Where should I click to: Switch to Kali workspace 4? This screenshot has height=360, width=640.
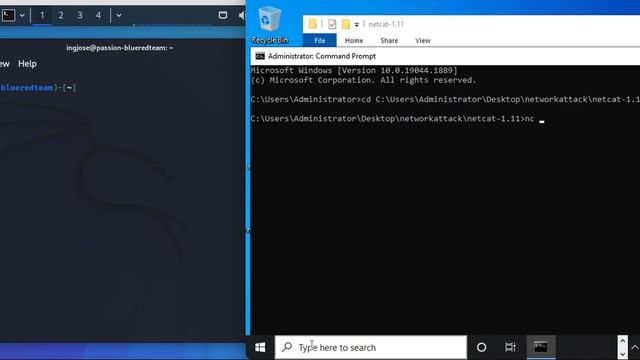point(98,16)
